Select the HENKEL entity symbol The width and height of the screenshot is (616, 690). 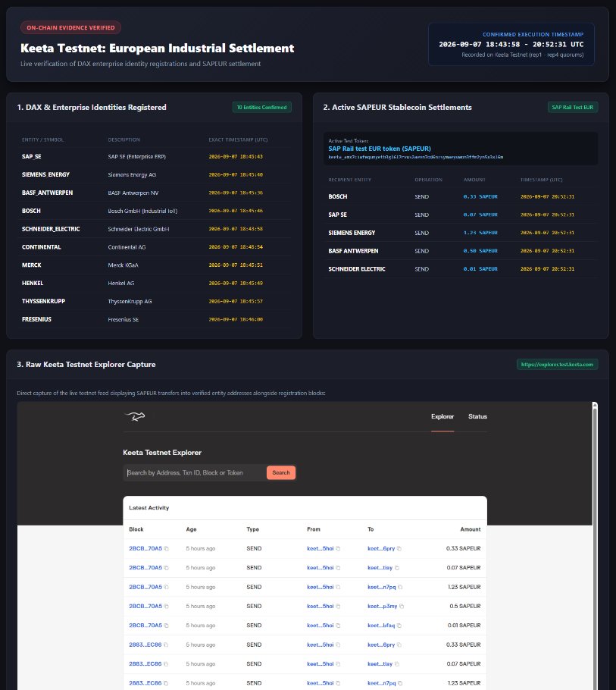pyautogui.click(x=33, y=283)
